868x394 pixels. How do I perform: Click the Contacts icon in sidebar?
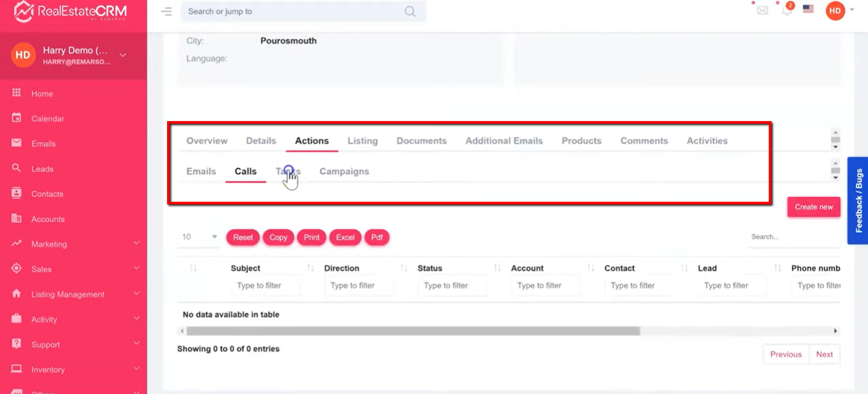(17, 193)
